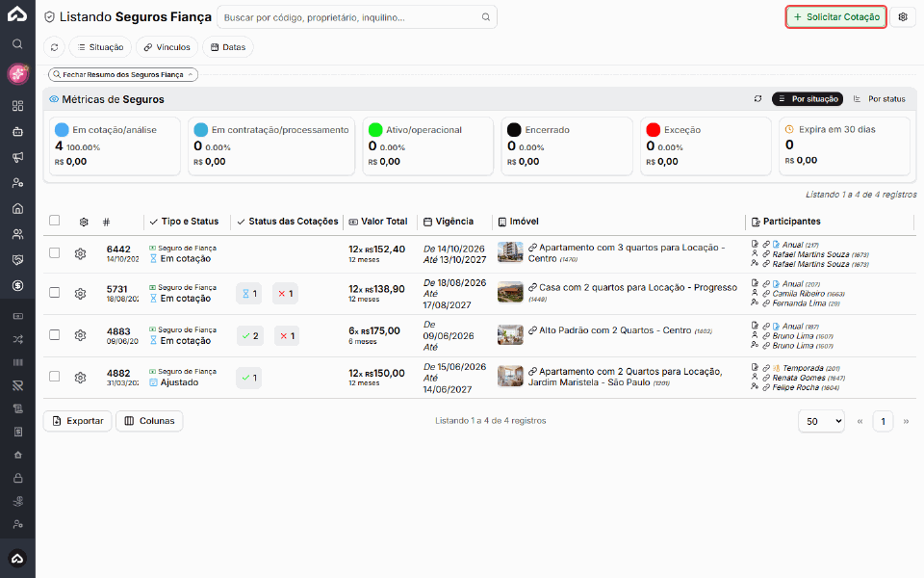The width and height of the screenshot is (924, 578).
Task: Click the blue Em cotação/análise color dot
Action: (62, 130)
